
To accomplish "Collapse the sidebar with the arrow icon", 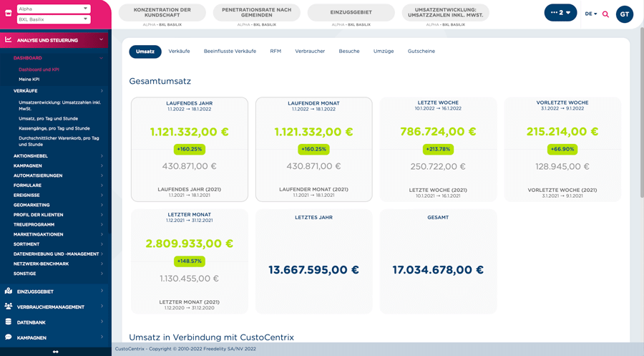I will (x=55, y=352).
